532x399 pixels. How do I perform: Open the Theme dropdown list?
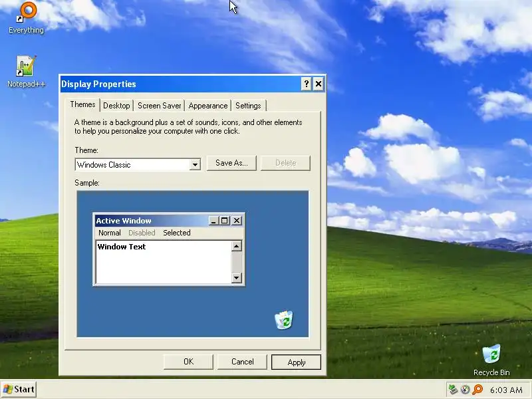click(x=195, y=165)
